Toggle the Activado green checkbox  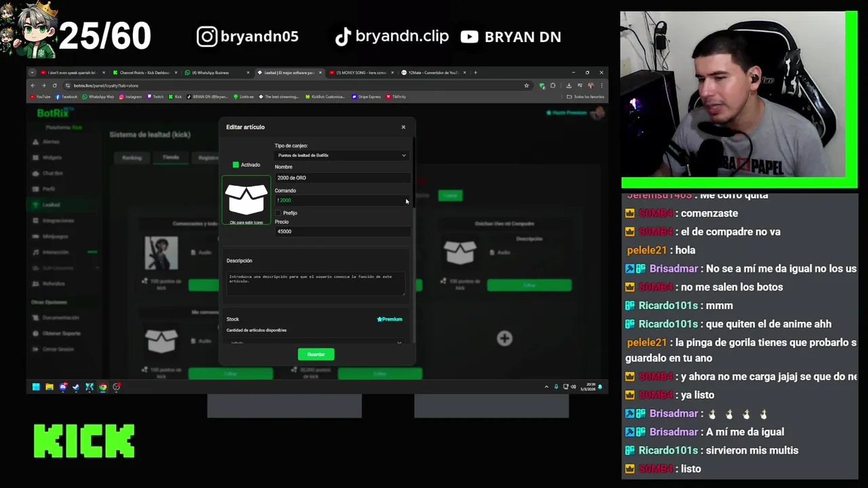tap(235, 165)
